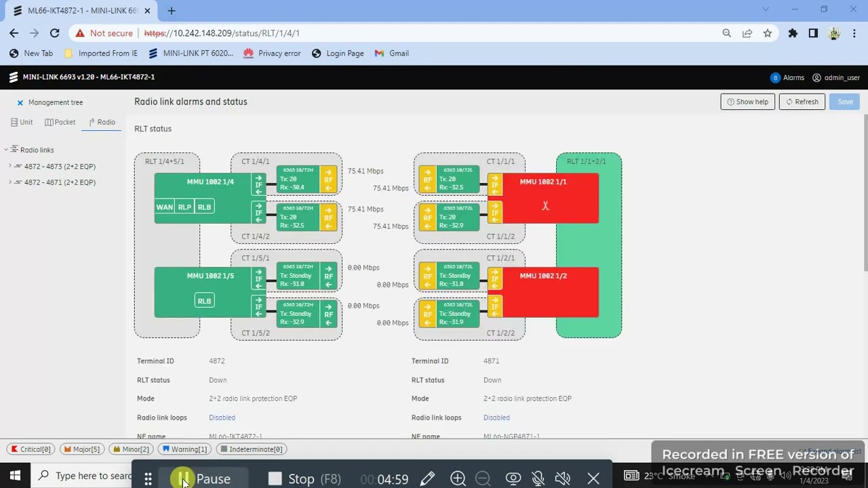This screenshot has height=488, width=868.
Task: Go back in Chrome
Action: [14, 33]
